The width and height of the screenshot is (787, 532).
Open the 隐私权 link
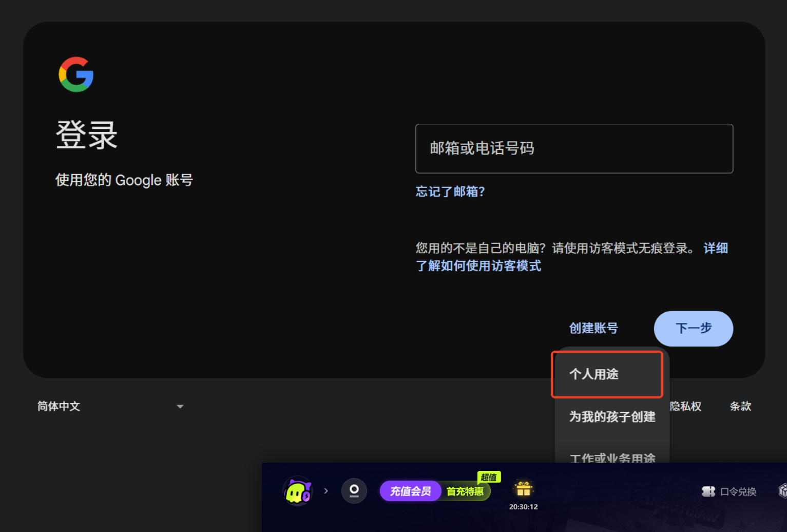point(685,406)
